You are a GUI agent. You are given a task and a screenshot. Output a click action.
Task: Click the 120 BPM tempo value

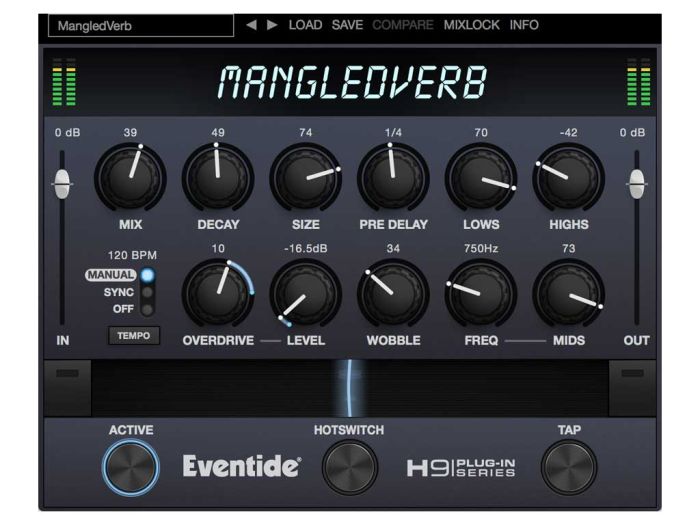[x=132, y=255]
